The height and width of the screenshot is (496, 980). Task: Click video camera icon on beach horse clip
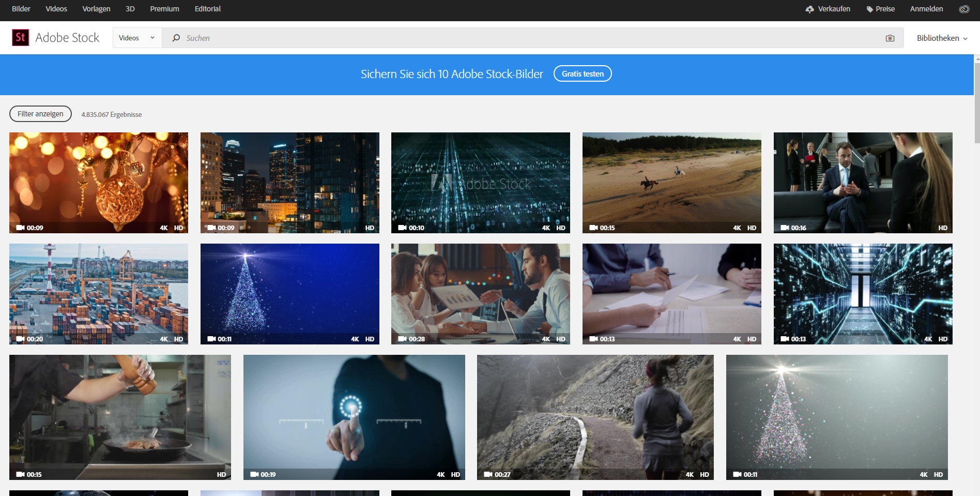point(593,228)
